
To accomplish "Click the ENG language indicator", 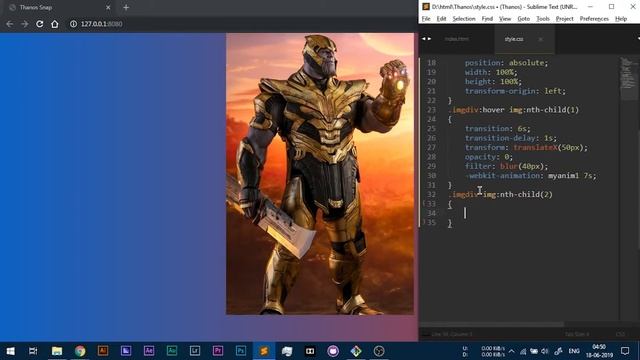I will tap(574, 351).
